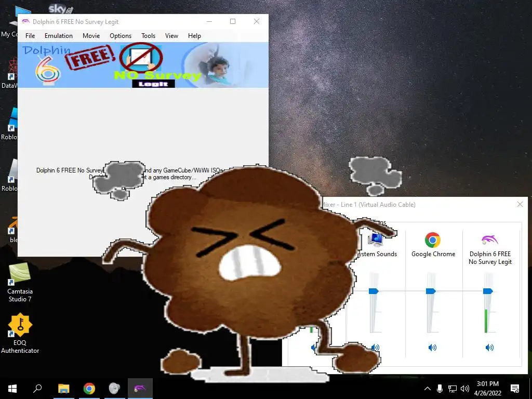Open the Options menu
The image size is (532, 399).
pos(121,36)
